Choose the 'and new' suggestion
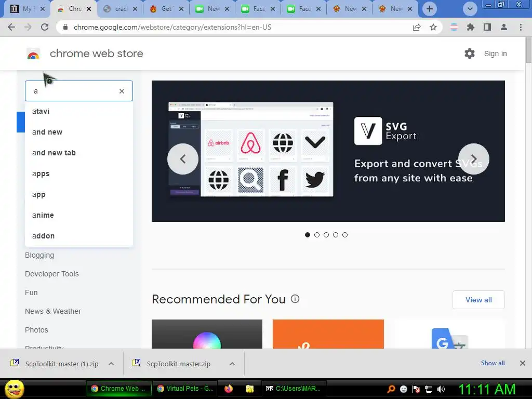The image size is (532, 399). (x=79, y=132)
